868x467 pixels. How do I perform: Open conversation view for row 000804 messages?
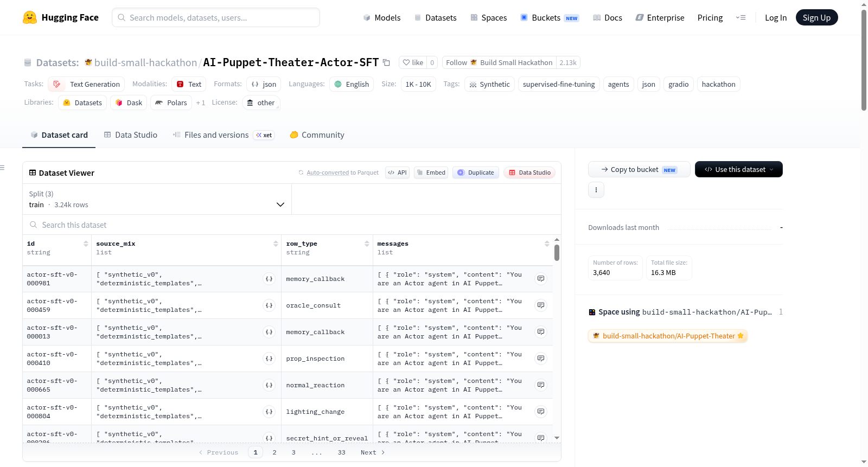coord(541,412)
